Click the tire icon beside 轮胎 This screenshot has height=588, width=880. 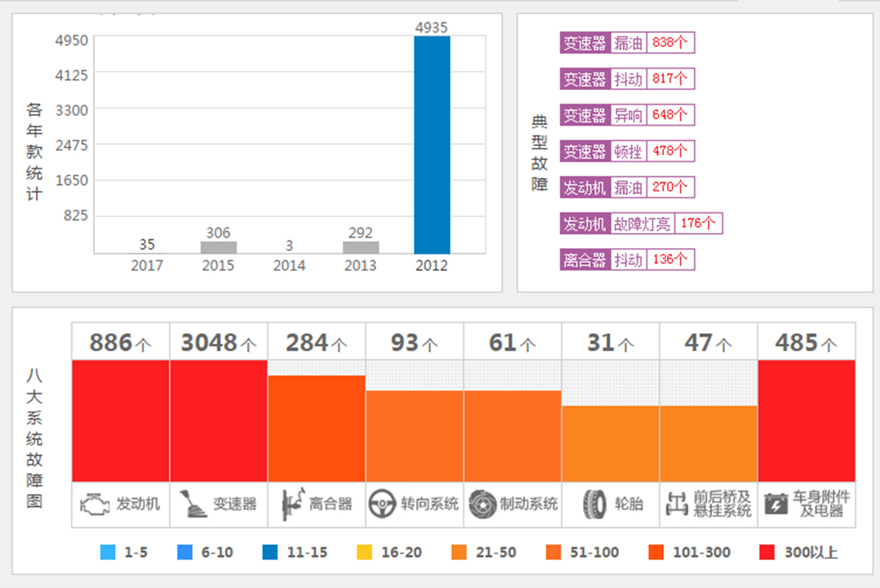[594, 504]
